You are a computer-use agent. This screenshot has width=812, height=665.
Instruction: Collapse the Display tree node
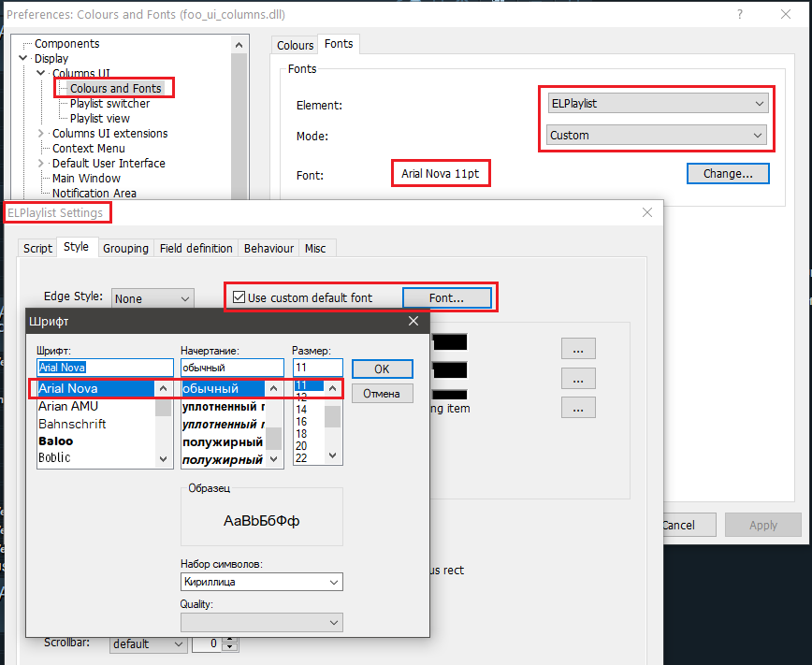pos(23,58)
